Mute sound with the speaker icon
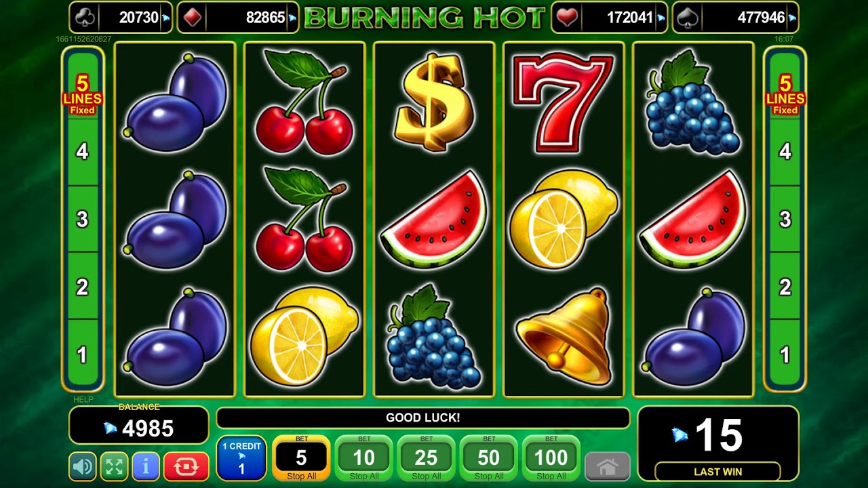868x488 pixels. click(x=82, y=466)
